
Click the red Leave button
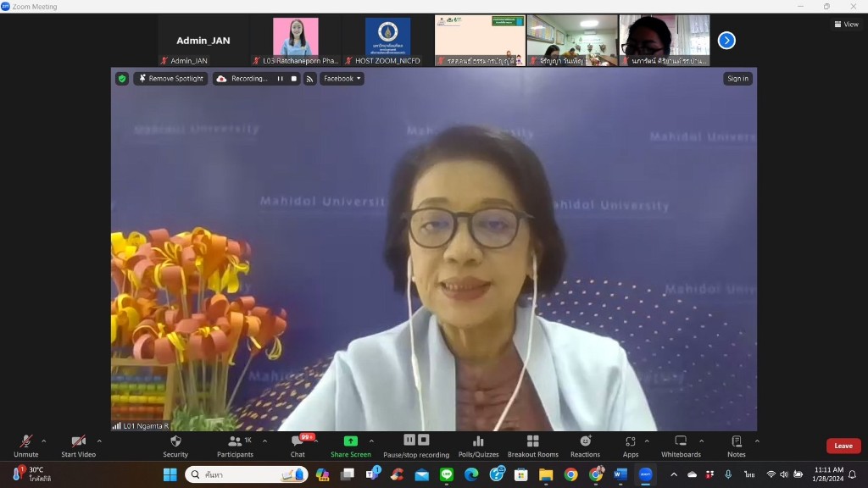pos(843,446)
